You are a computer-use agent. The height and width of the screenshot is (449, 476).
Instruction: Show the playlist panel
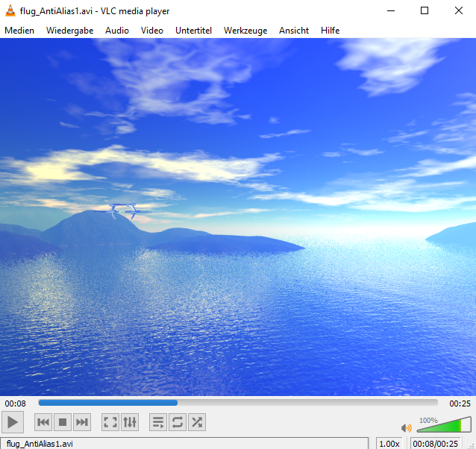click(158, 422)
